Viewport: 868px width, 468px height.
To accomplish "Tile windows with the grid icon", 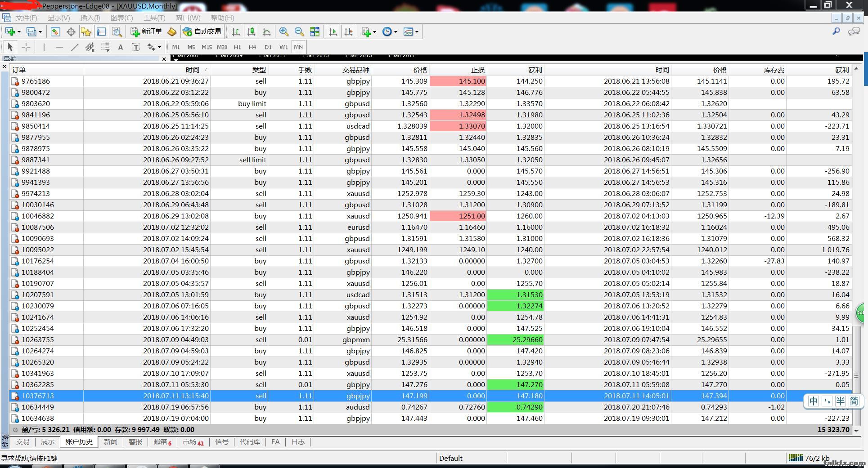I will click(315, 31).
